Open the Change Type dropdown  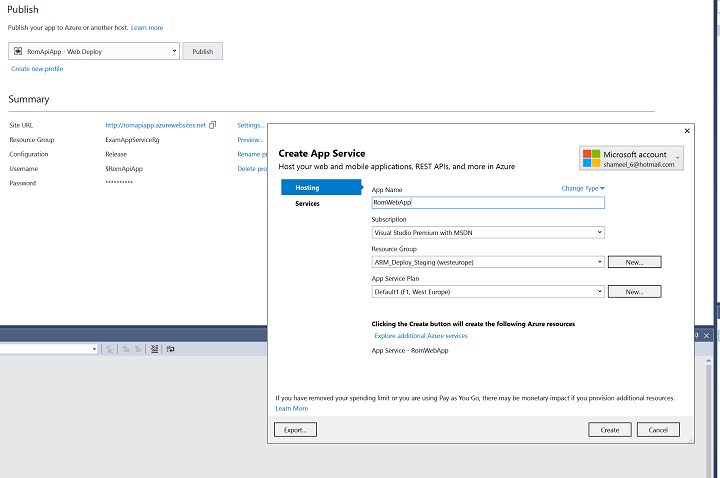(583, 188)
